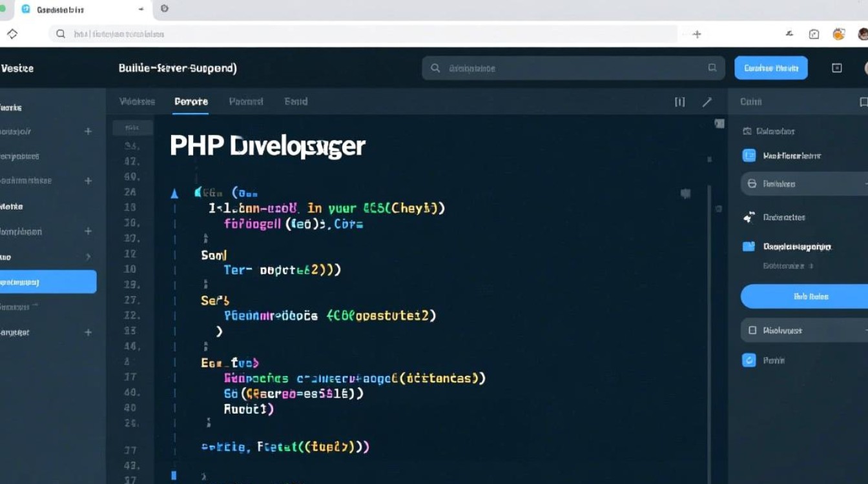Click the blue button in the top header
The width and height of the screenshot is (868, 484).
pos(771,68)
